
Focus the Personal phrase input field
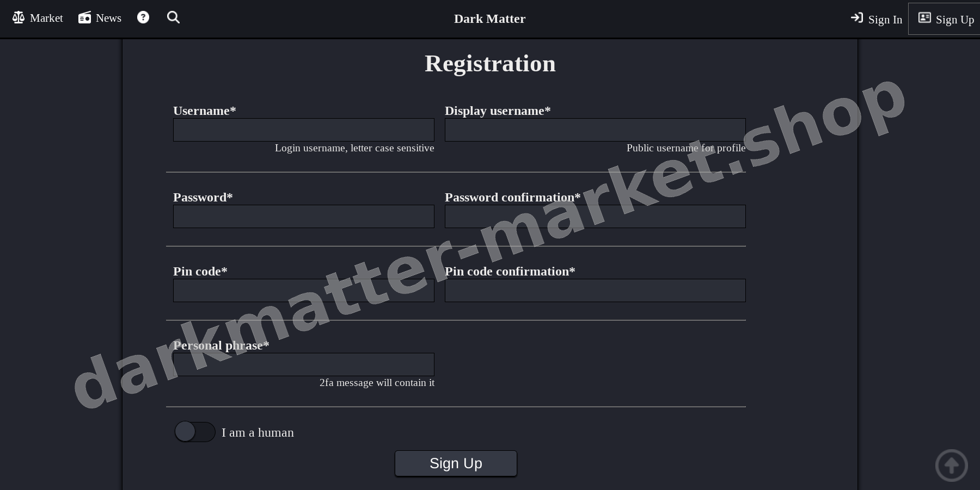pos(303,364)
